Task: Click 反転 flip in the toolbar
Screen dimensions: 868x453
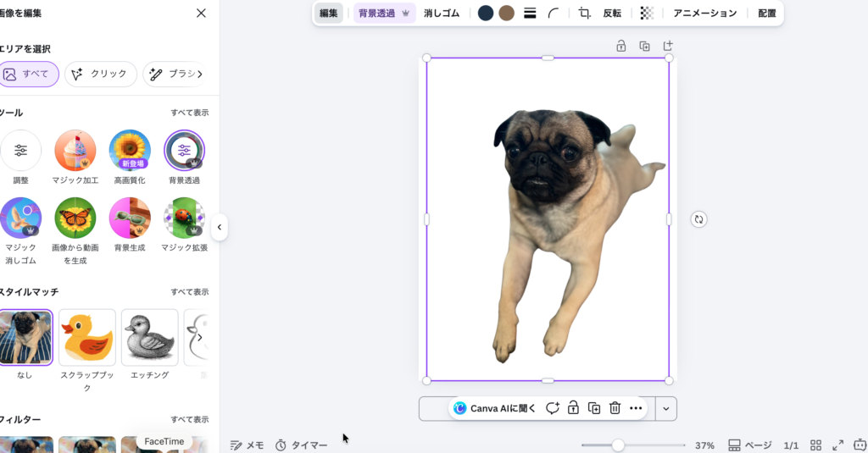Action: coord(612,14)
